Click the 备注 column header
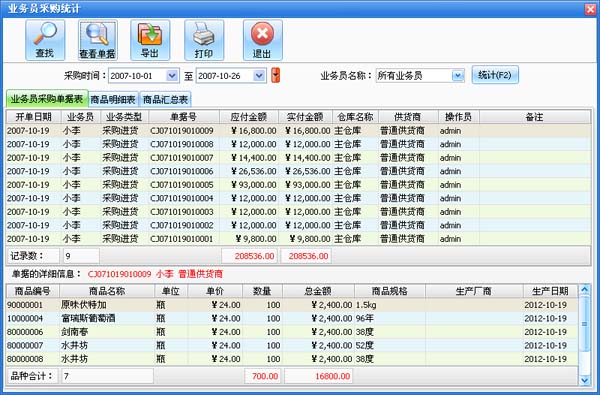Viewport: 600px width, 395px height. click(535, 117)
